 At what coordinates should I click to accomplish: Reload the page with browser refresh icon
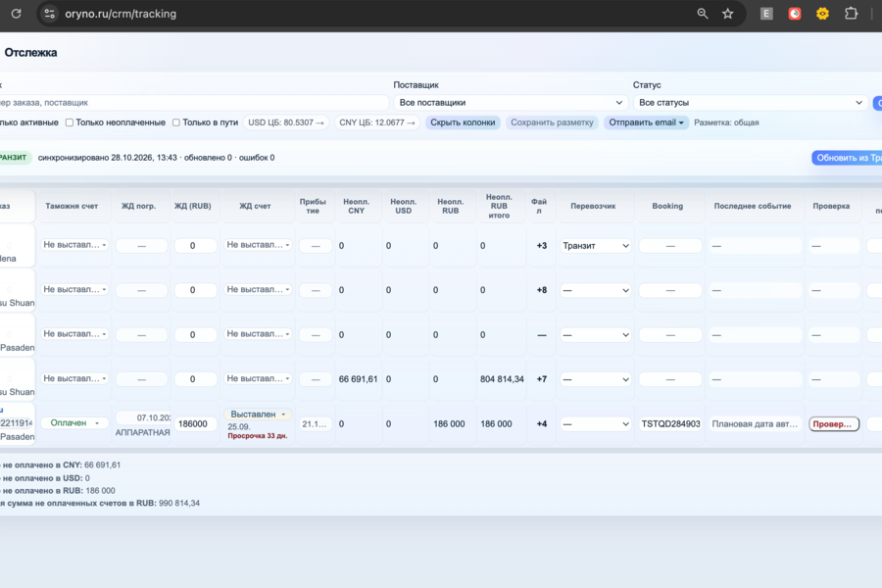click(16, 14)
